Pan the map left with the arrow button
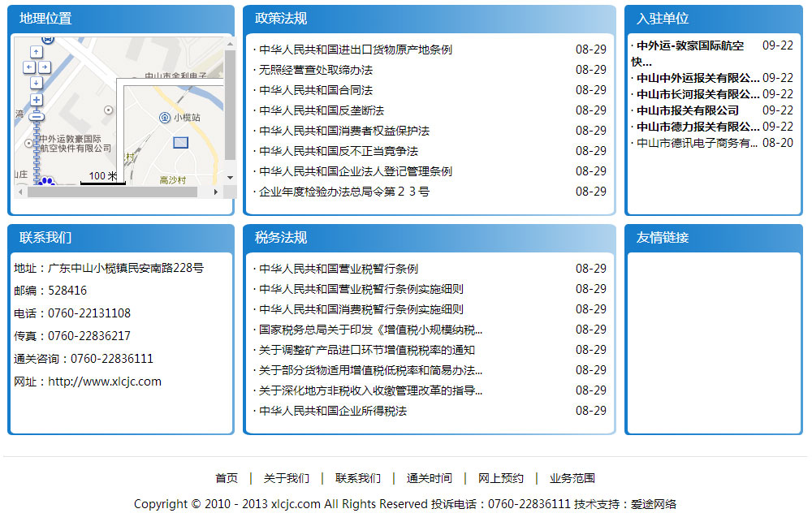This screenshot has width=812, height=526. pyautogui.click(x=28, y=67)
